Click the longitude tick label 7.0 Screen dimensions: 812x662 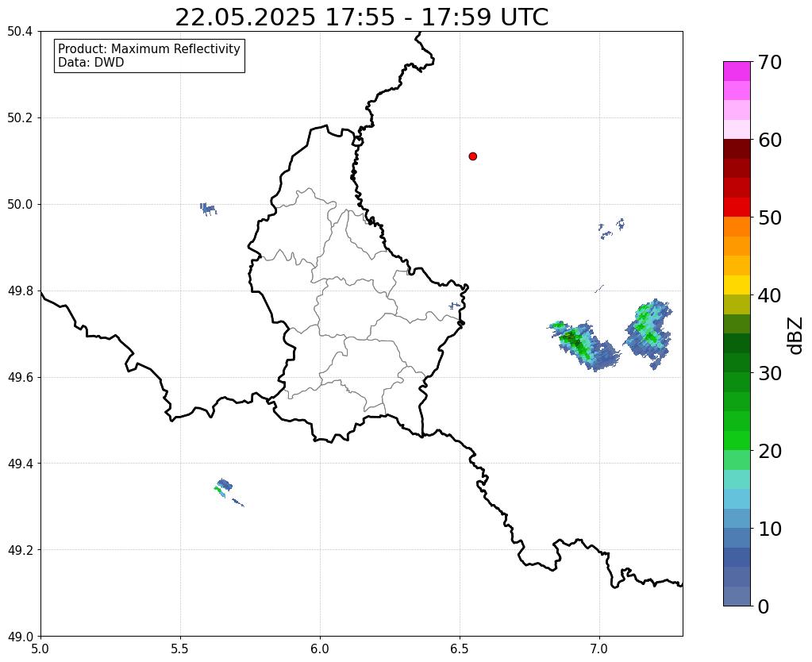point(600,649)
